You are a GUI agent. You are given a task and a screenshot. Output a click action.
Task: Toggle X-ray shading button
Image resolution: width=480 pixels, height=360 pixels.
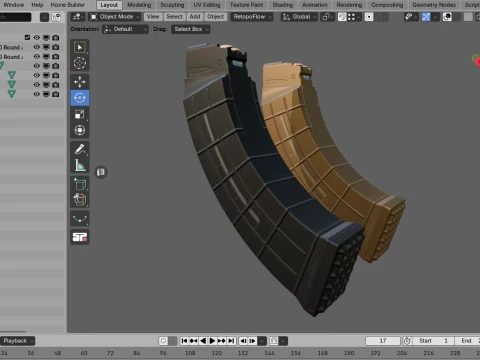[x=468, y=17]
